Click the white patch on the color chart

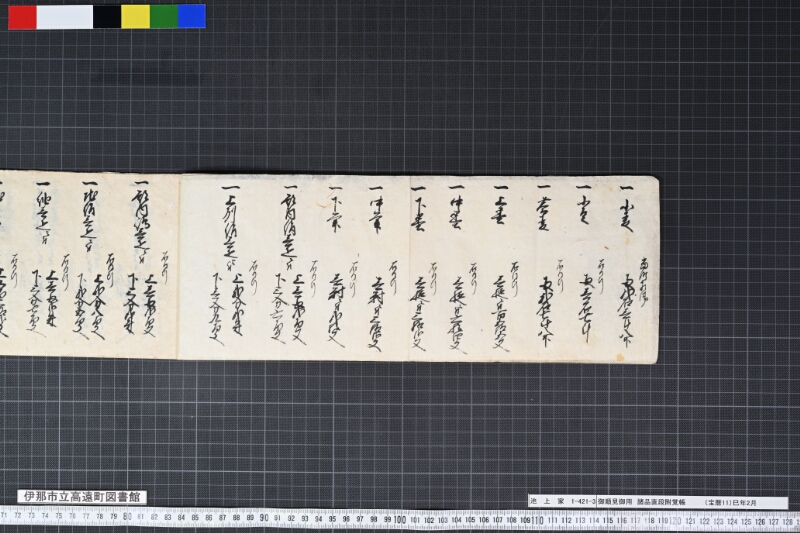65,17
